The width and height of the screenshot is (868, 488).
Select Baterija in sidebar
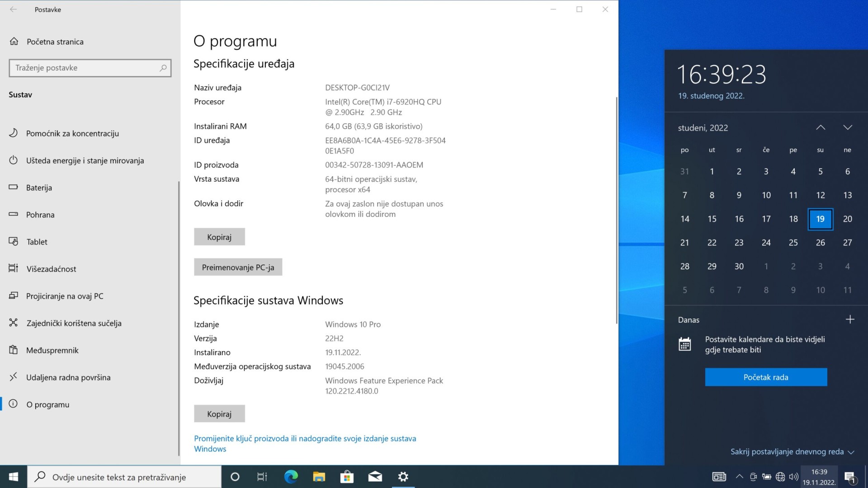click(x=89, y=188)
